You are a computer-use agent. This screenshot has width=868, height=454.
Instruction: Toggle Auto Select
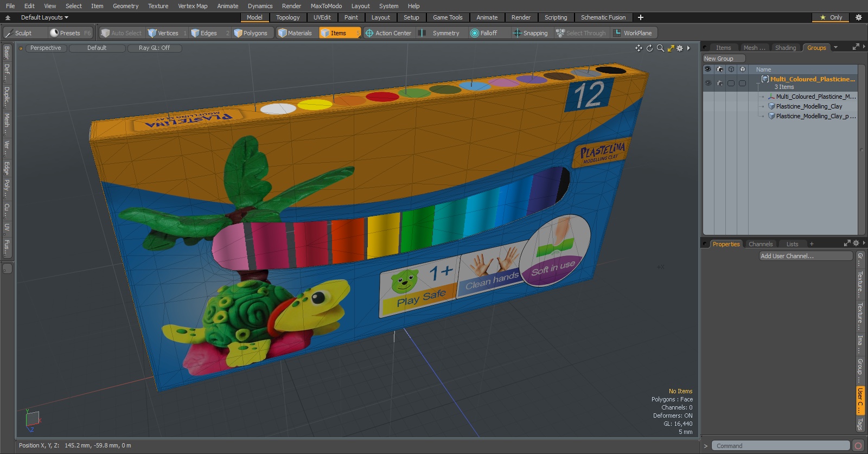click(x=122, y=33)
